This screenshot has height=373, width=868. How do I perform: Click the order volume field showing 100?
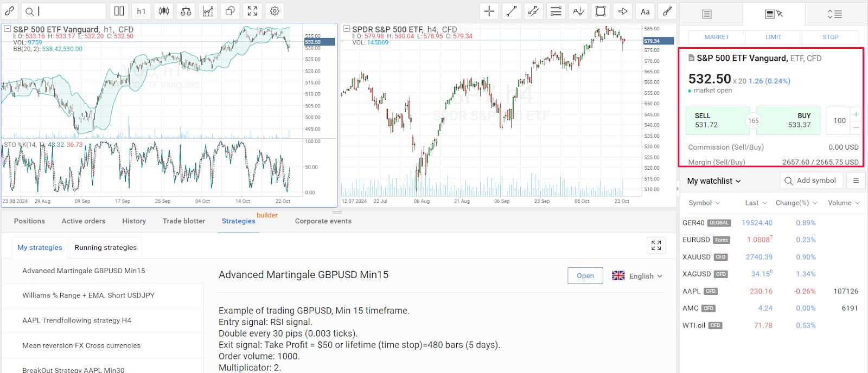[839, 120]
